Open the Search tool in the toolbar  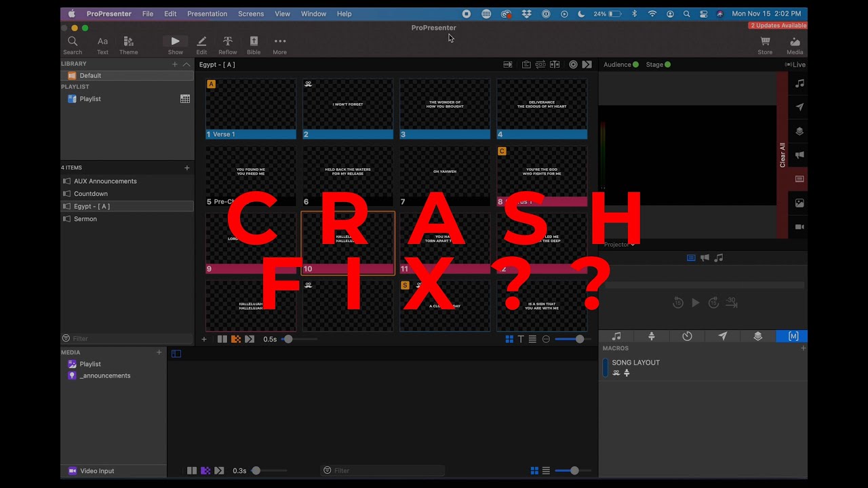73,45
